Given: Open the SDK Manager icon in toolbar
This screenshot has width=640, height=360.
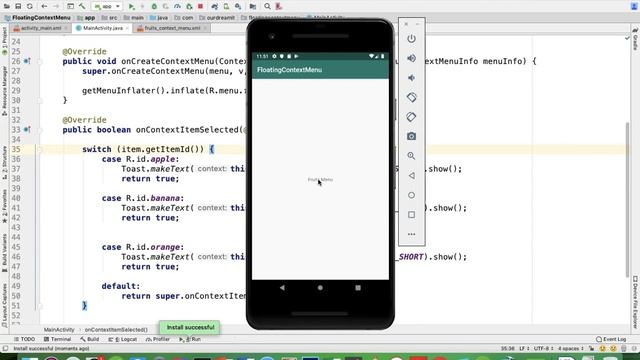Looking at the screenshot, I should [238, 7].
